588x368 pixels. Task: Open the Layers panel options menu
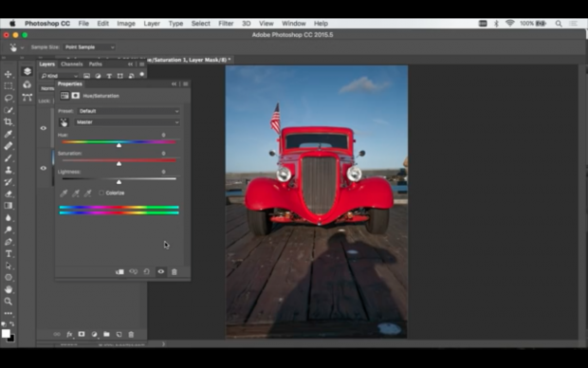(141, 64)
